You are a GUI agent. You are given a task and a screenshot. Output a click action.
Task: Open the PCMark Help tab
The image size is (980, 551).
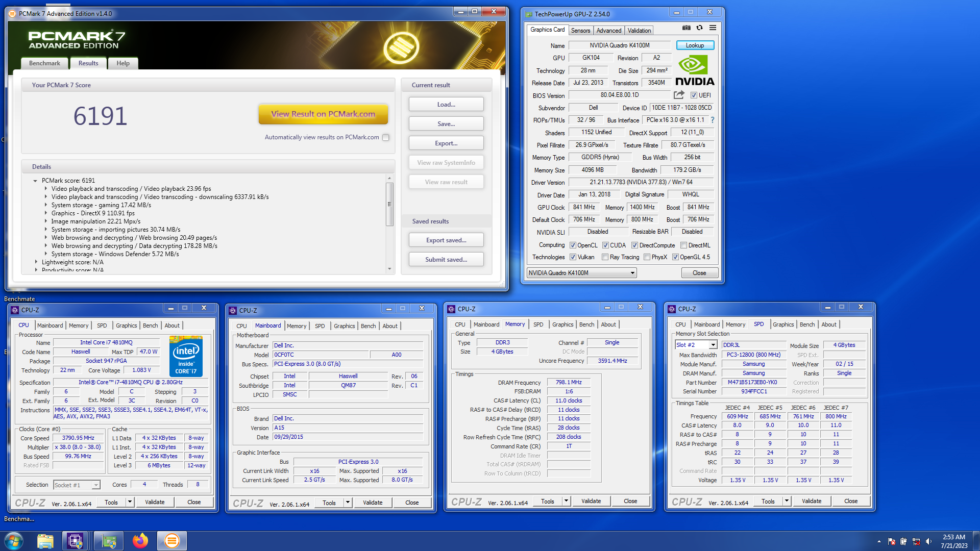pyautogui.click(x=123, y=63)
